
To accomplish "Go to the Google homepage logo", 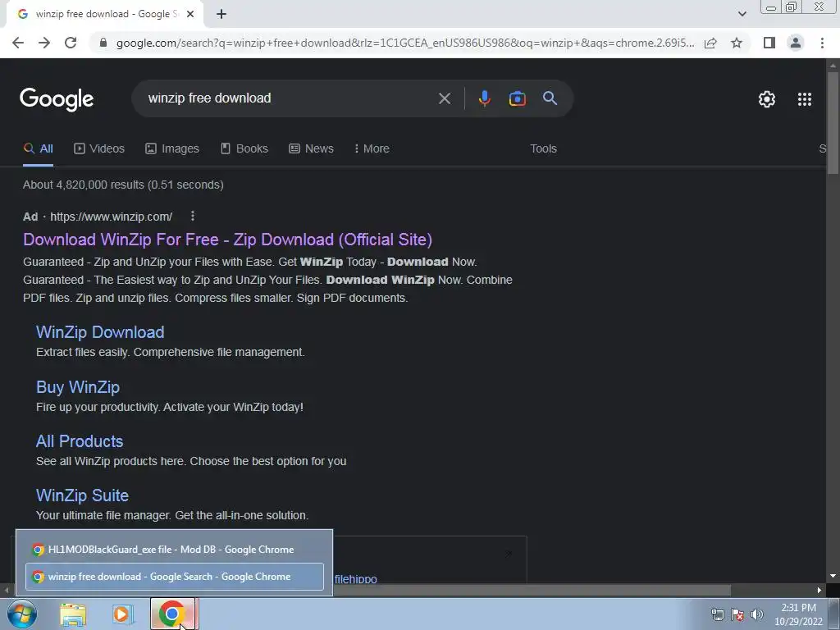I will tap(57, 99).
